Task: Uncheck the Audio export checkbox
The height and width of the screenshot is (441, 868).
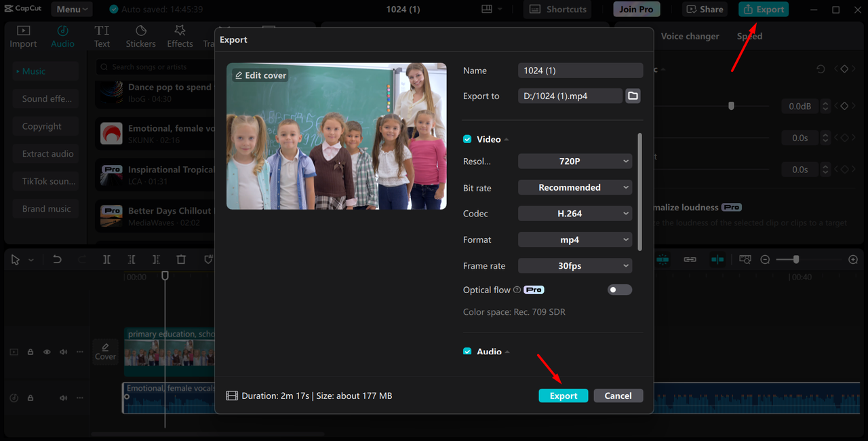Action: click(x=467, y=351)
